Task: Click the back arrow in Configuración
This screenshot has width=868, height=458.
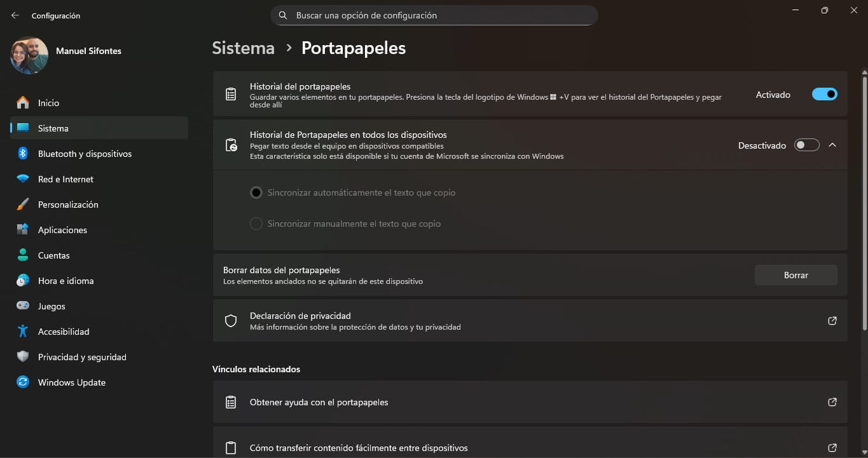Action: click(x=14, y=15)
